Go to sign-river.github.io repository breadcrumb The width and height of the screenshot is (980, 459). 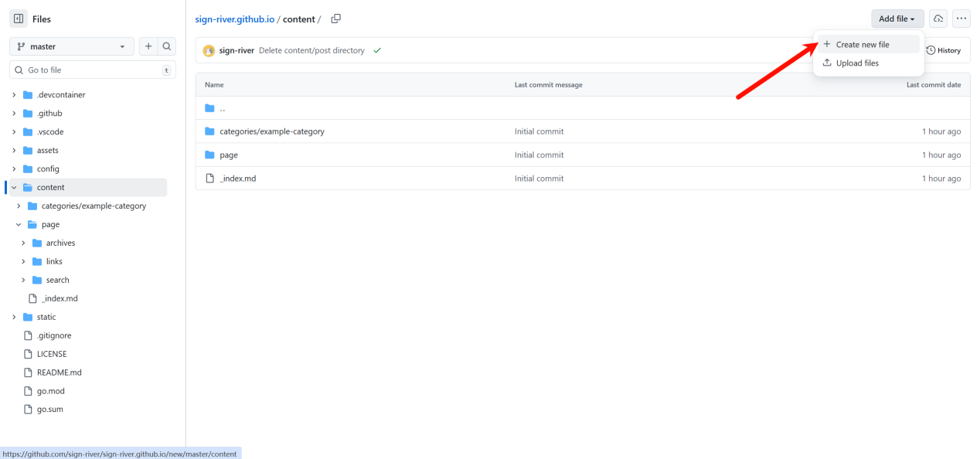coord(235,19)
